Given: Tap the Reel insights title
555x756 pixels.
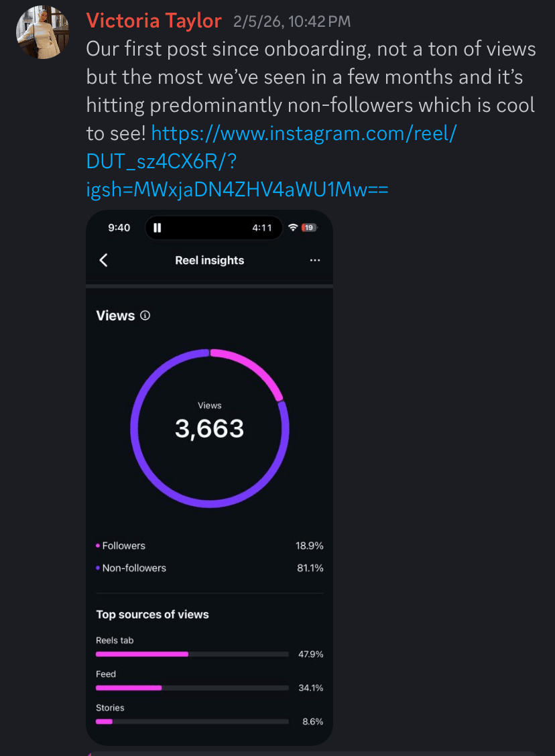Looking at the screenshot, I should click(209, 260).
